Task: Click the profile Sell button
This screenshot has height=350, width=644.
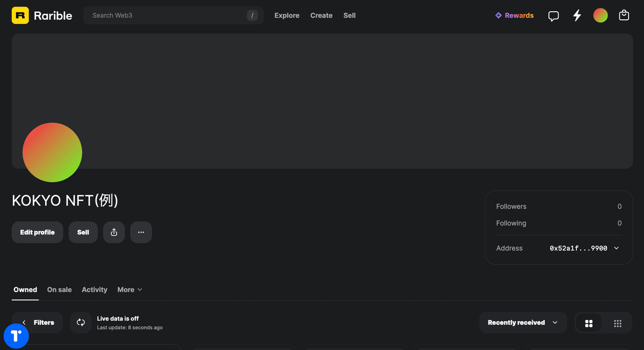Action: click(83, 232)
